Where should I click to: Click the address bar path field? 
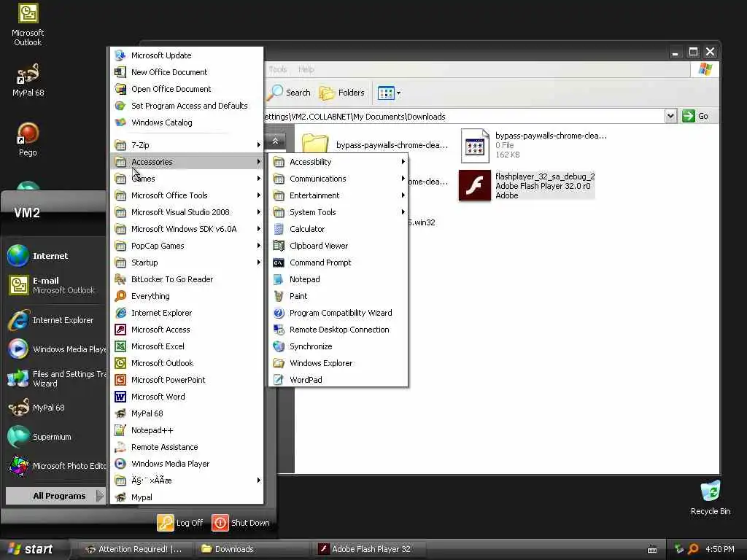point(465,117)
